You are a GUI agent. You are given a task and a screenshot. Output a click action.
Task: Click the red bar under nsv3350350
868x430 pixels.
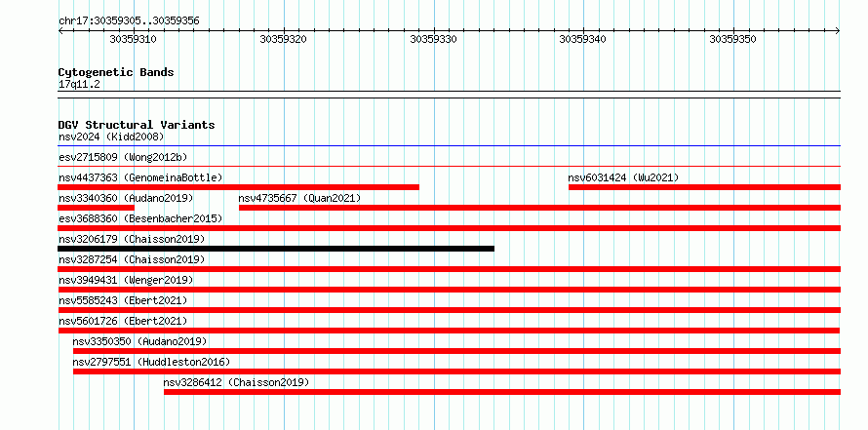click(x=456, y=351)
